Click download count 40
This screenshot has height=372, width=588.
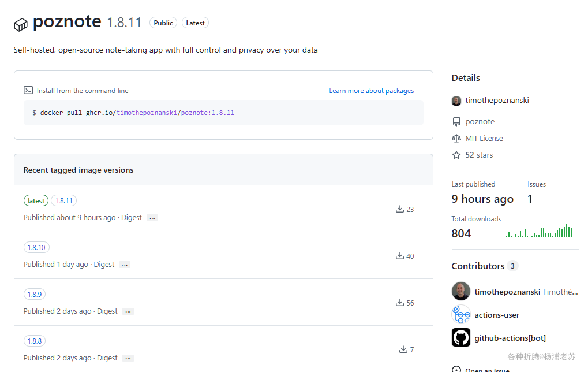pyautogui.click(x=410, y=256)
